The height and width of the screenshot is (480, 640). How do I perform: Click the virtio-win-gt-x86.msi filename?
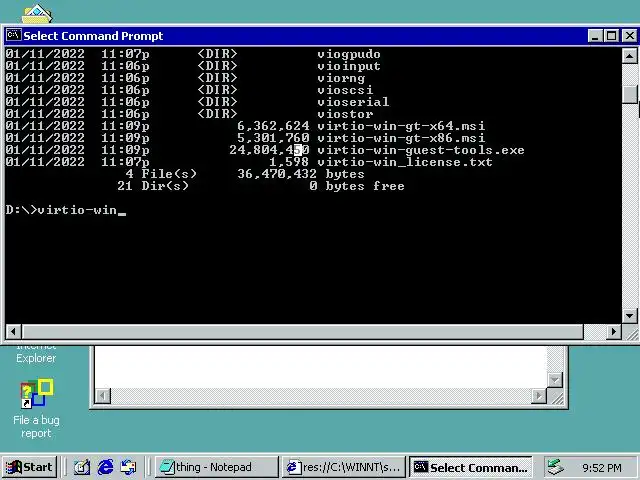[x=401, y=138]
